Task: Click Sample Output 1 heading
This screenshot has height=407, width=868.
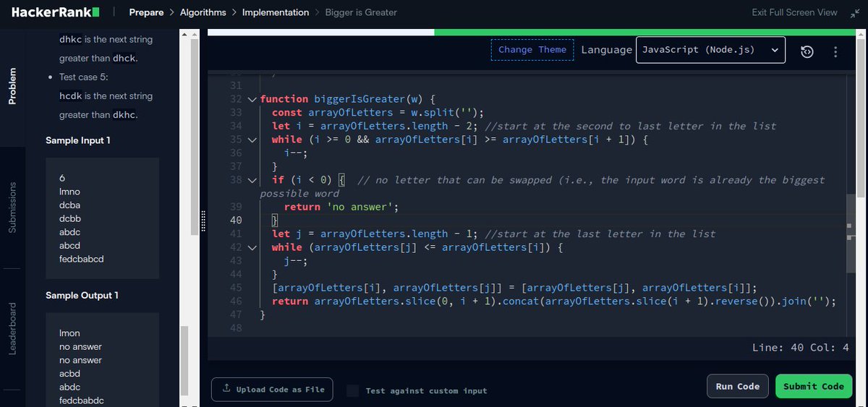Action: pyautogui.click(x=82, y=295)
